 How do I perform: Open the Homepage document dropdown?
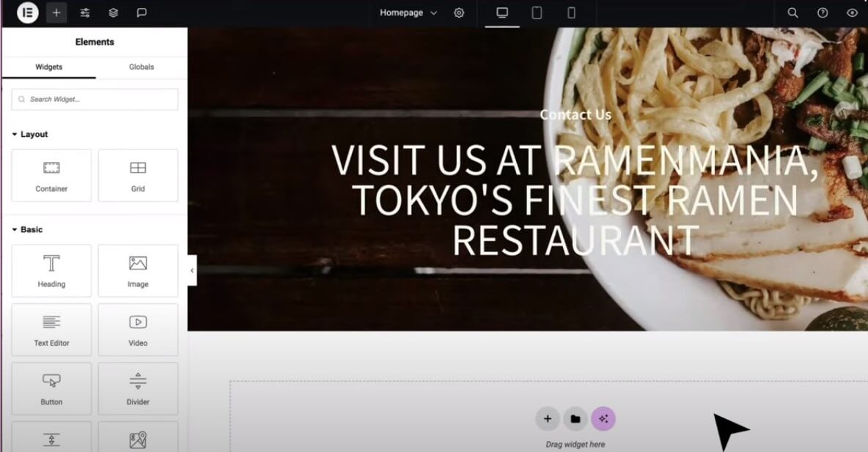point(408,12)
